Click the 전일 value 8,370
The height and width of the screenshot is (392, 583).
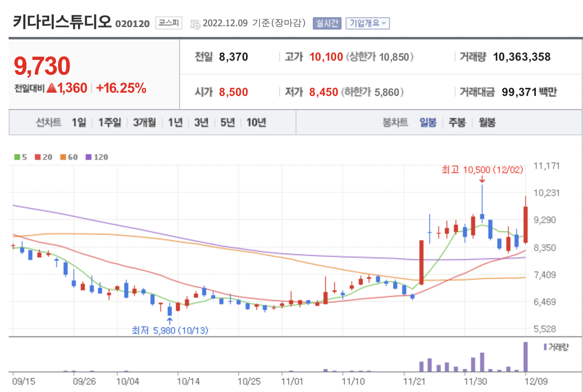(x=233, y=57)
